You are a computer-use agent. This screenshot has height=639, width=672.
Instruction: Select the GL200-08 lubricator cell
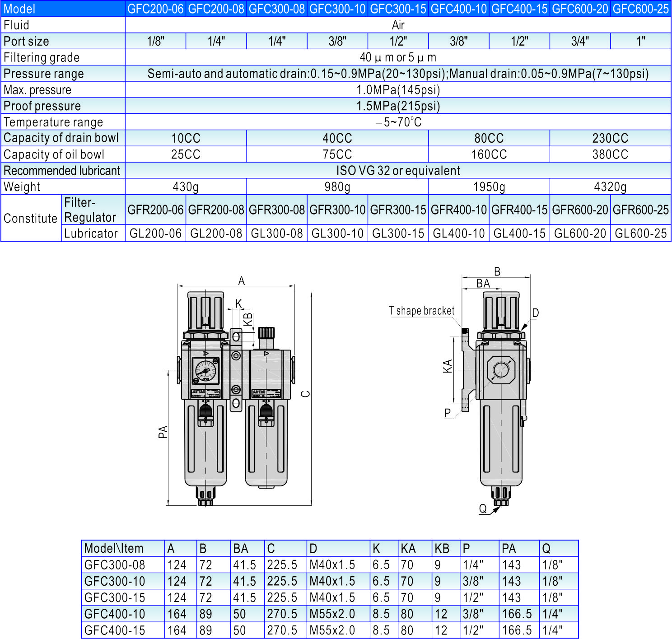[x=216, y=233]
